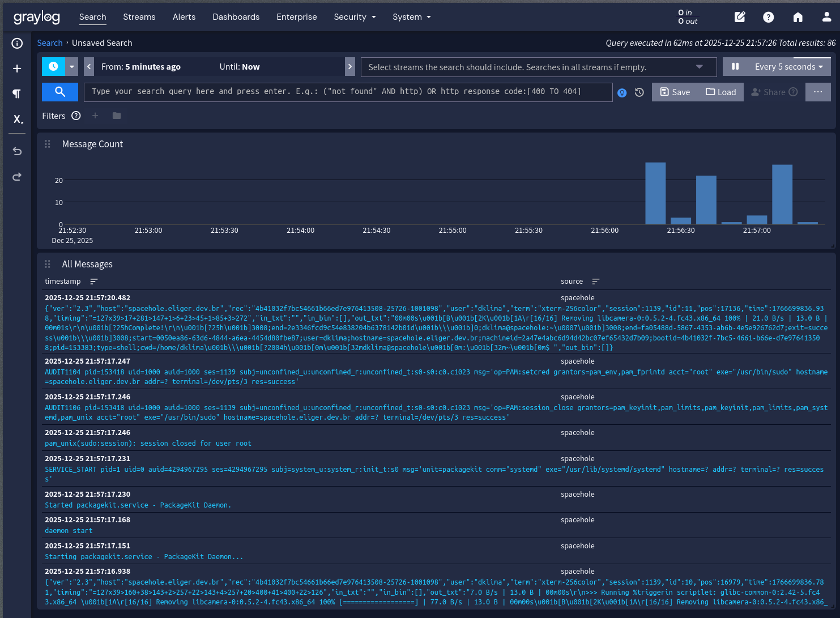Click the blue search magnifier button
The width and height of the screenshot is (840, 618).
tap(60, 92)
